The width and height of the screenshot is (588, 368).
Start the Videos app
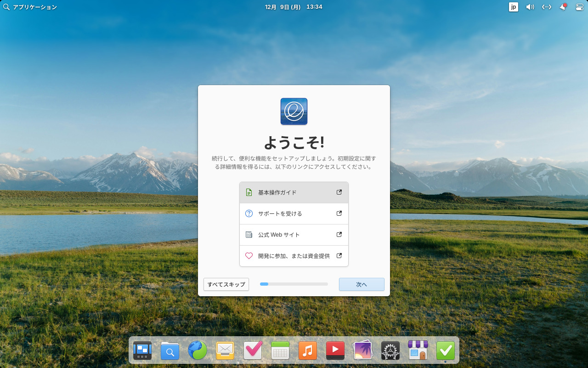[335, 351]
